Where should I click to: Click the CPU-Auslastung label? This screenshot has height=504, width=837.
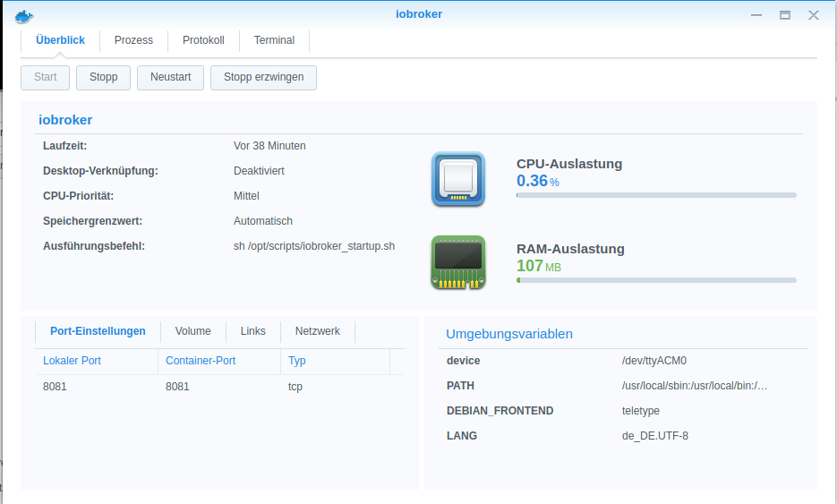click(569, 164)
